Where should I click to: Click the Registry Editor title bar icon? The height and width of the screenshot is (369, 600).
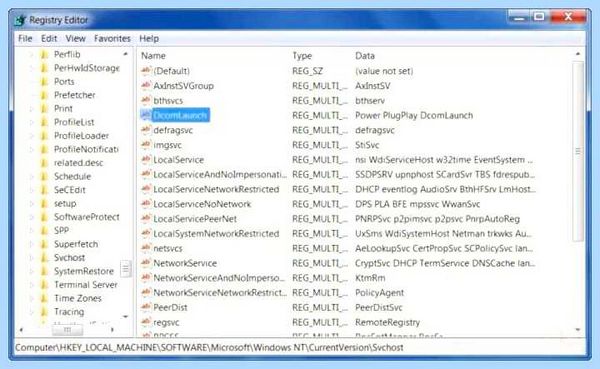(20, 20)
